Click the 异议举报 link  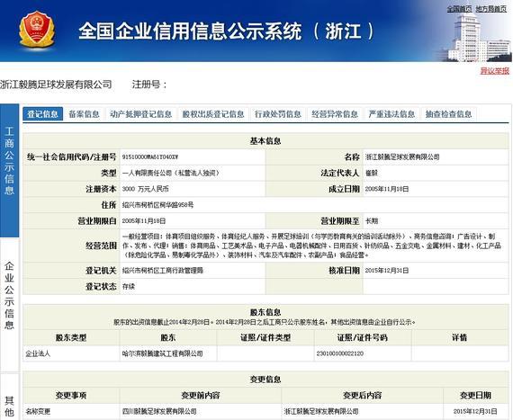point(495,70)
